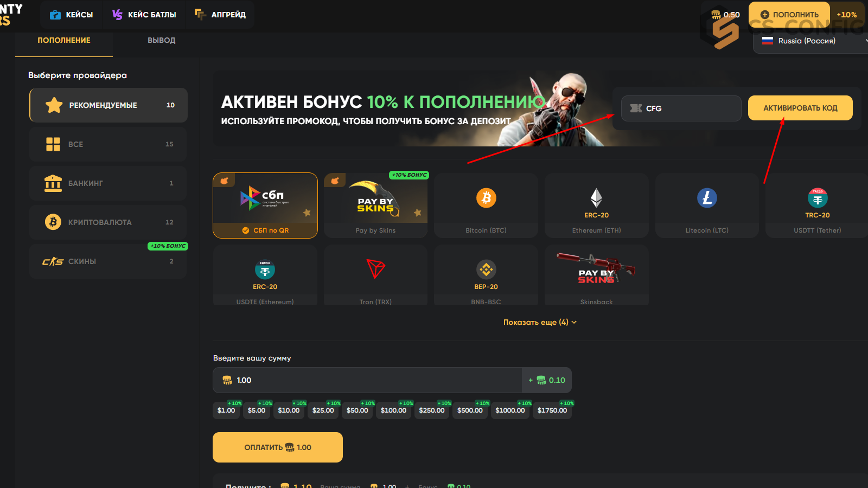Choose the Tron (TRX) payment icon
Viewport: 868px width, 488px height.
coord(375,269)
